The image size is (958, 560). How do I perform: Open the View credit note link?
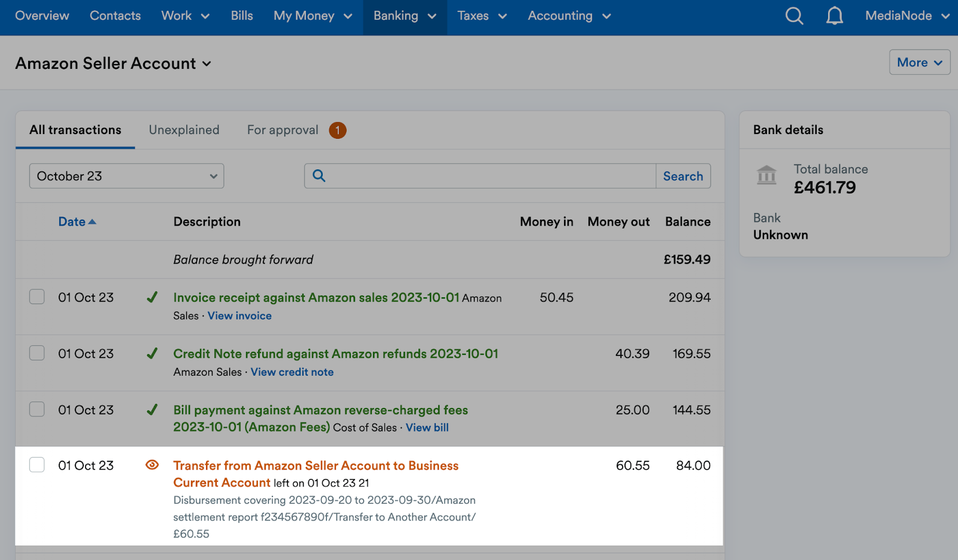click(292, 372)
